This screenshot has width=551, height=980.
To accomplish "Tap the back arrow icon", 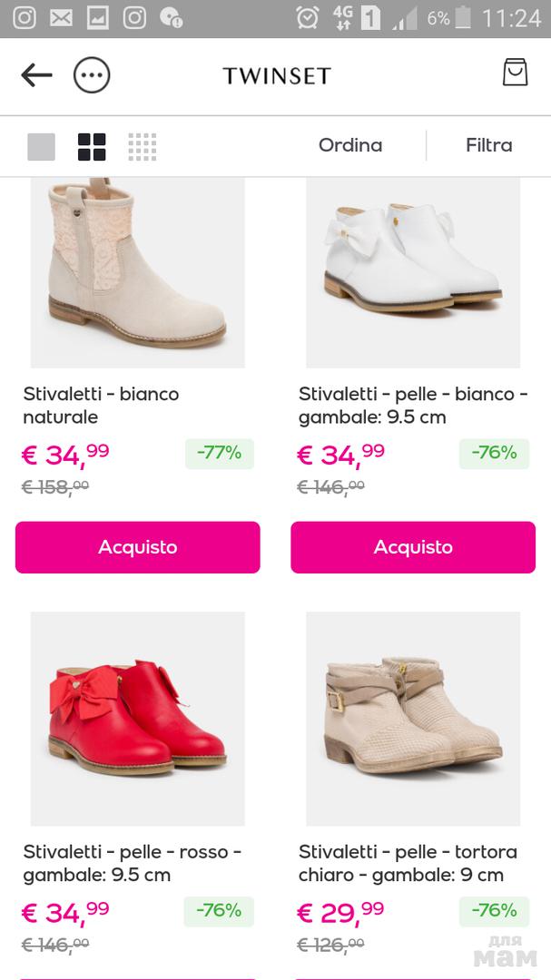I will (x=36, y=75).
